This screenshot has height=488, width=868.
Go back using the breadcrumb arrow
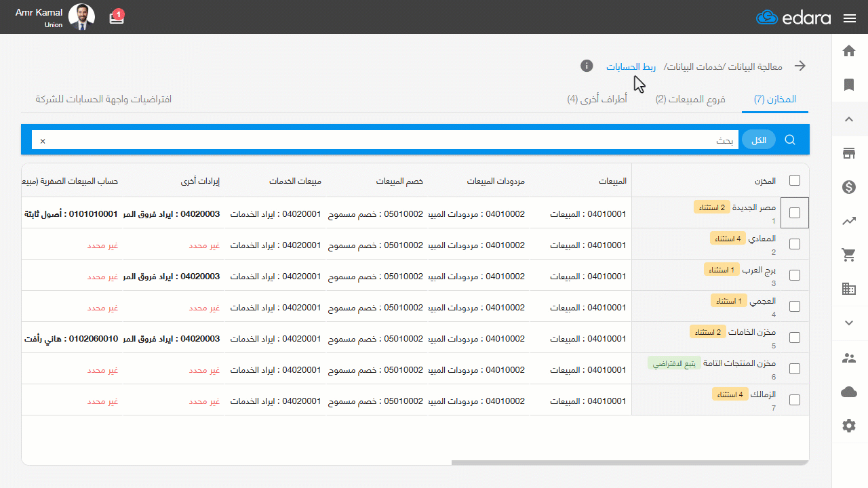pos(800,66)
